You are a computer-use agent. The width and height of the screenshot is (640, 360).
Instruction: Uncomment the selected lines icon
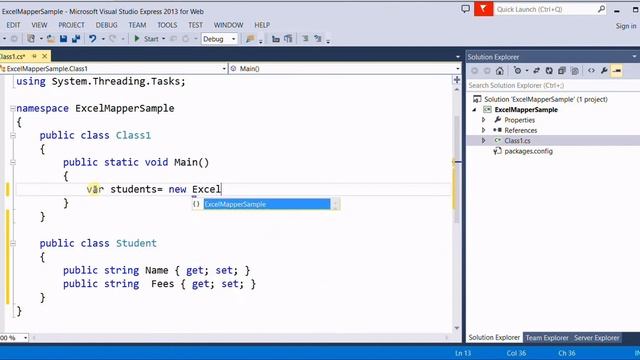[318, 39]
